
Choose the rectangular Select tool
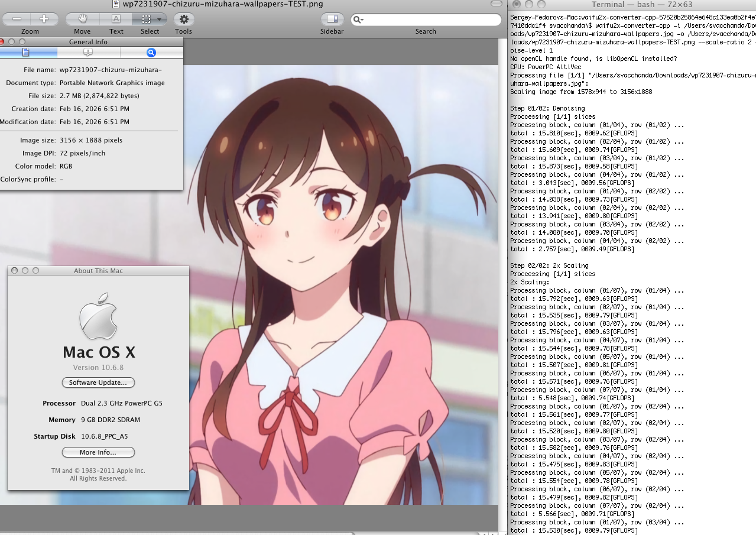(146, 19)
